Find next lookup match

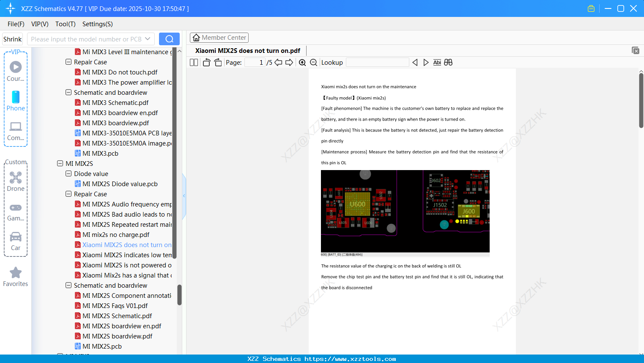426,63
